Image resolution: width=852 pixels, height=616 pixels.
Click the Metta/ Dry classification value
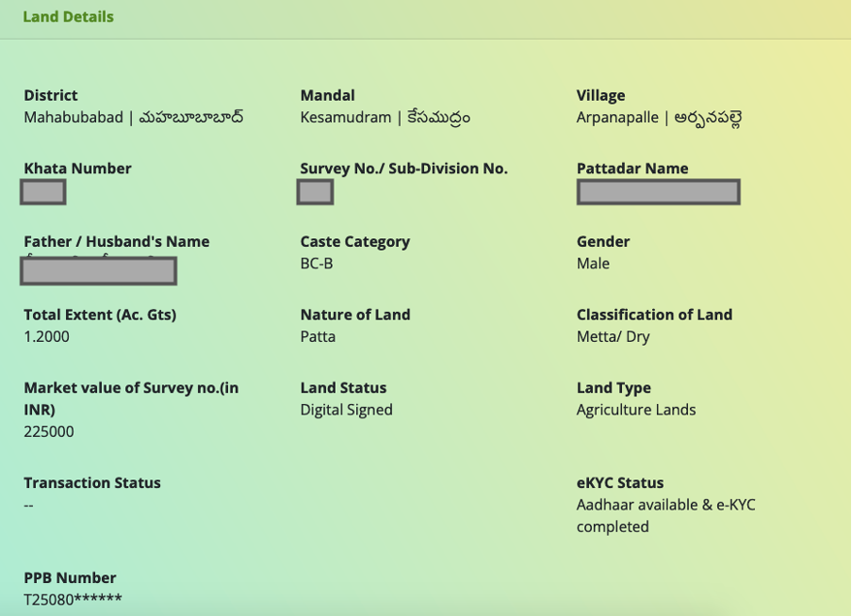click(613, 337)
